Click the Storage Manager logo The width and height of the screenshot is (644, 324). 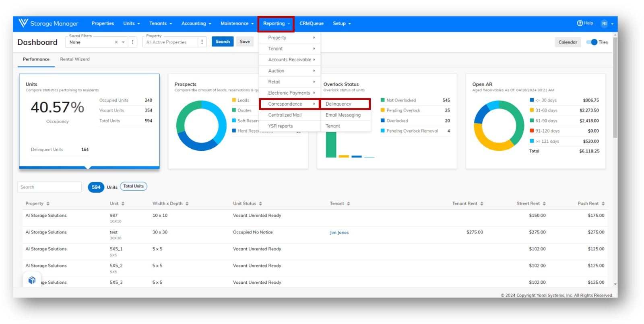[48, 23]
